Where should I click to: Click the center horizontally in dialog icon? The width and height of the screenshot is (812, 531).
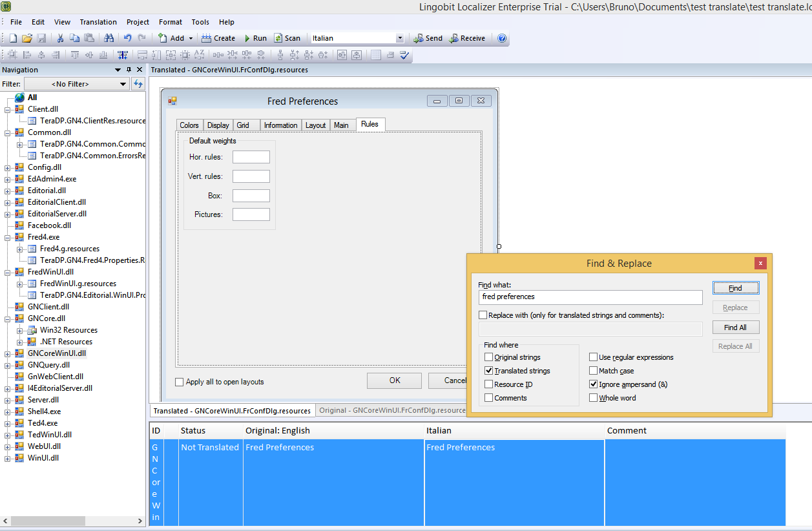[x=342, y=56]
